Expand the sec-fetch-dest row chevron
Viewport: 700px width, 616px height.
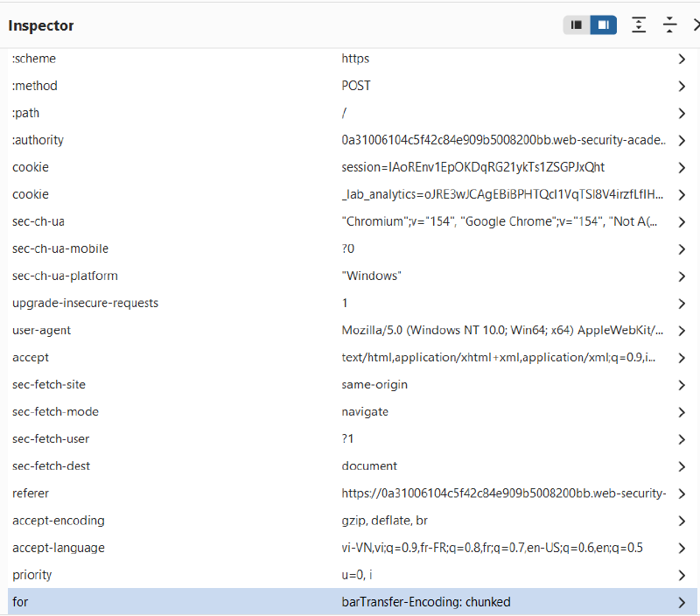pos(682,467)
